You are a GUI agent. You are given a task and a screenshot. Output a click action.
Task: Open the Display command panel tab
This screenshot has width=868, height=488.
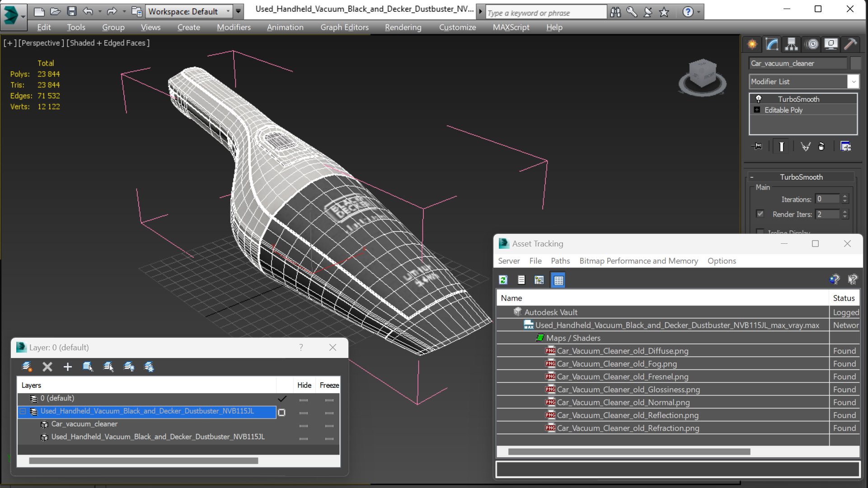pos(831,44)
